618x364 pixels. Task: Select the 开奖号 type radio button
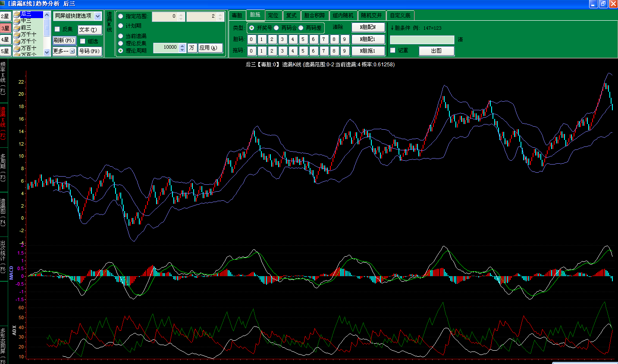251,28
